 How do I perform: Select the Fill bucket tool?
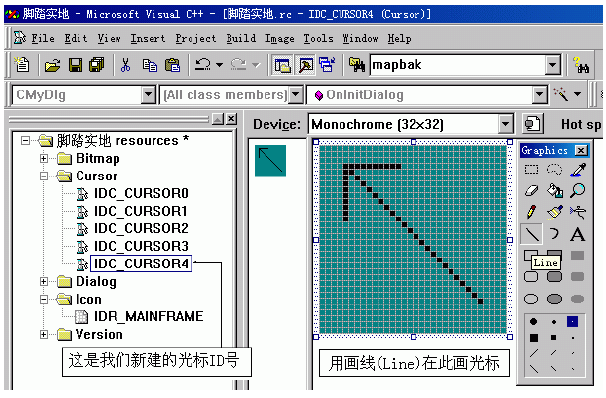pos(555,190)
